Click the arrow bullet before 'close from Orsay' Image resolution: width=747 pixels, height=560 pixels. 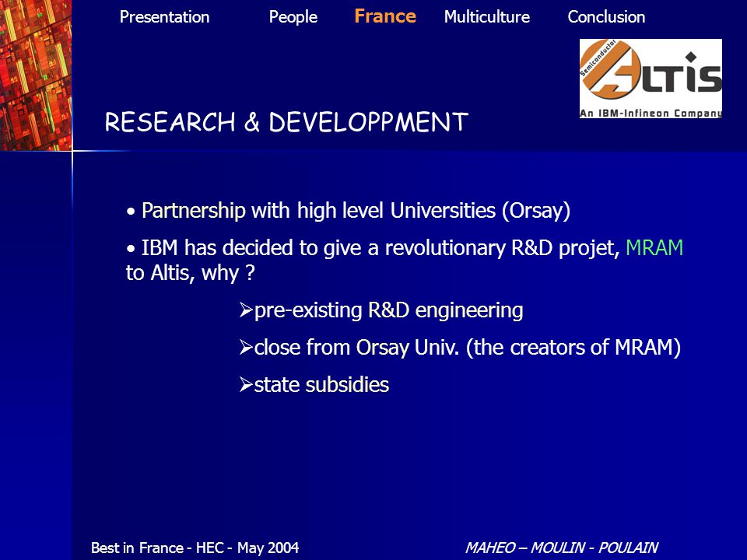[246, 348]
